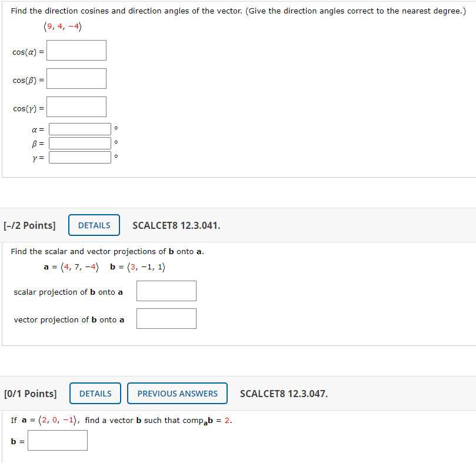The height and width of the screenshot is (463, 476).
Task: Select the b vector answer input field
Action: (57, 439)
